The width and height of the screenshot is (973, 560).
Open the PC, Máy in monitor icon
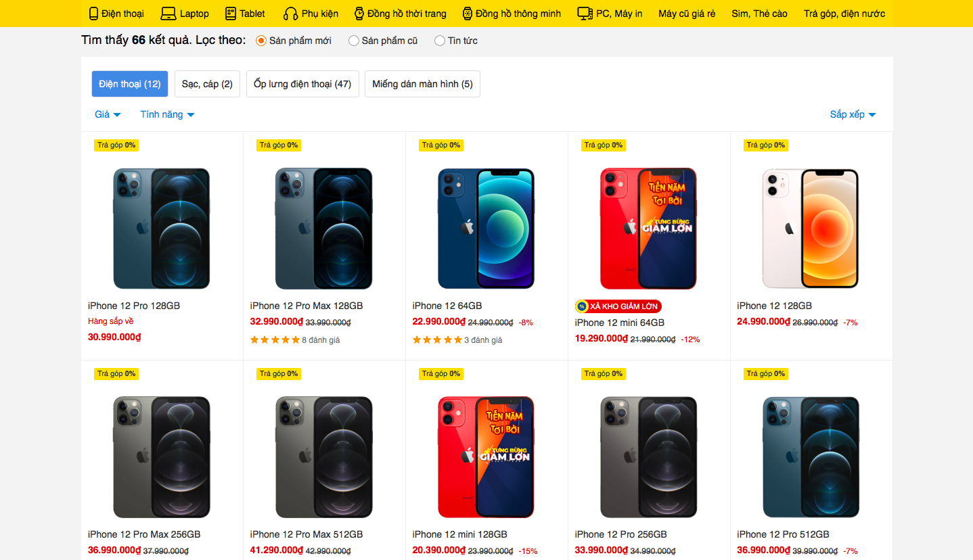[585, 14]
